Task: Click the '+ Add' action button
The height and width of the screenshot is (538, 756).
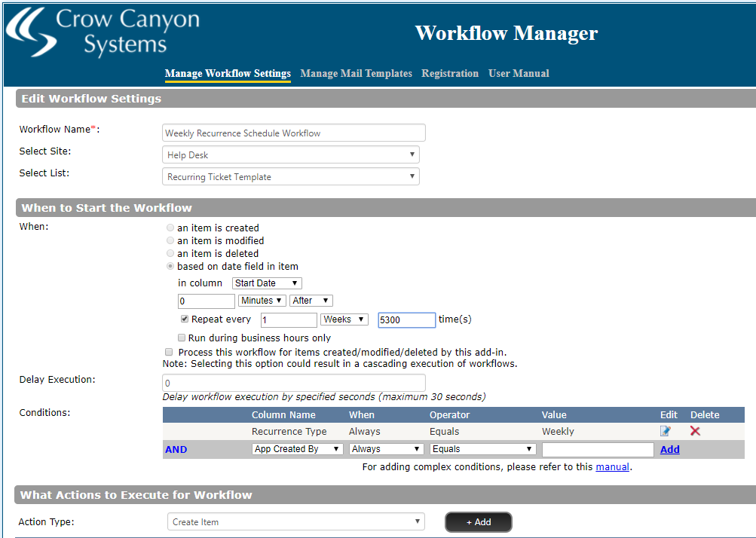Action: pyautogui.click(x=479, y=522)
